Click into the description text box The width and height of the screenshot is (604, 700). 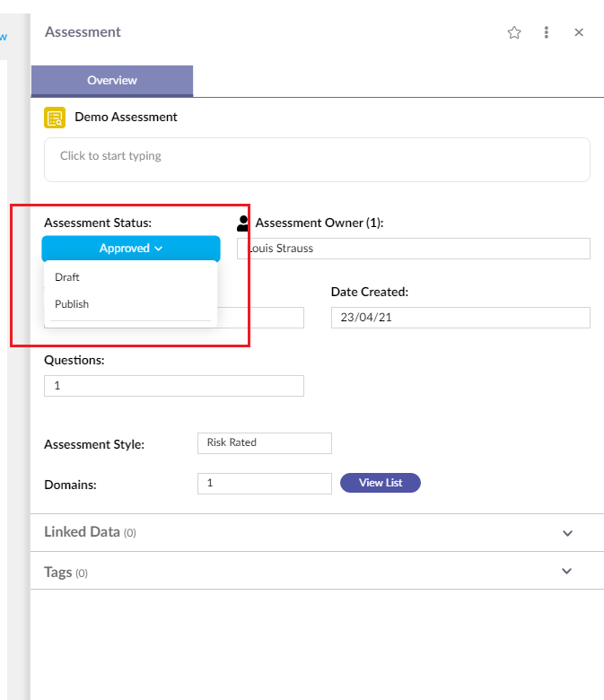(317, 160)
